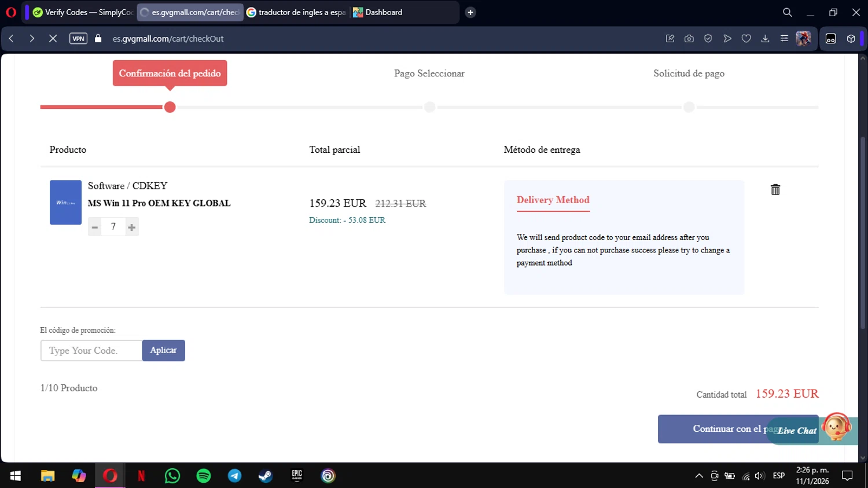Increase quantity with the plus button
This screenshot has width=868, height=488.
tap(132, 227)
